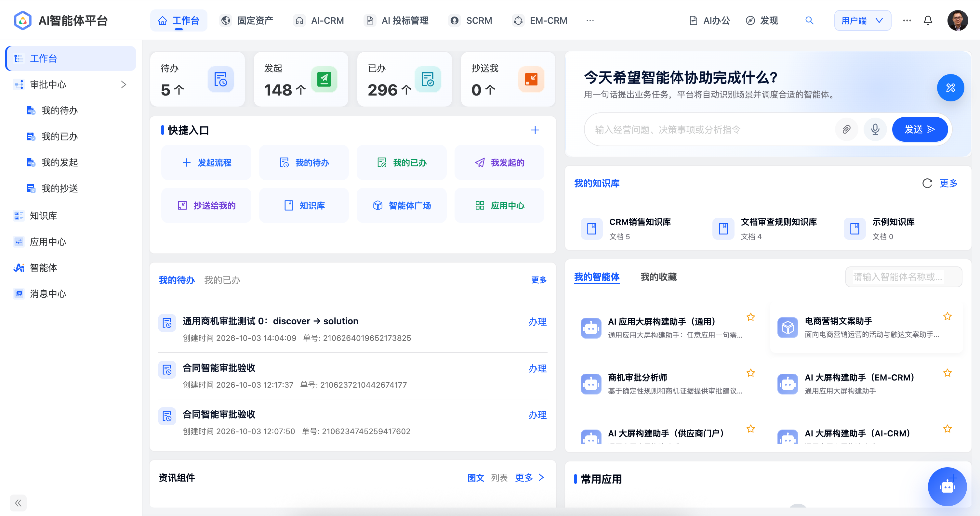This screenshot has height=516, width=980.
Task: Click 办理 for 通用商机审批测试 item
Action: (537, 322)
